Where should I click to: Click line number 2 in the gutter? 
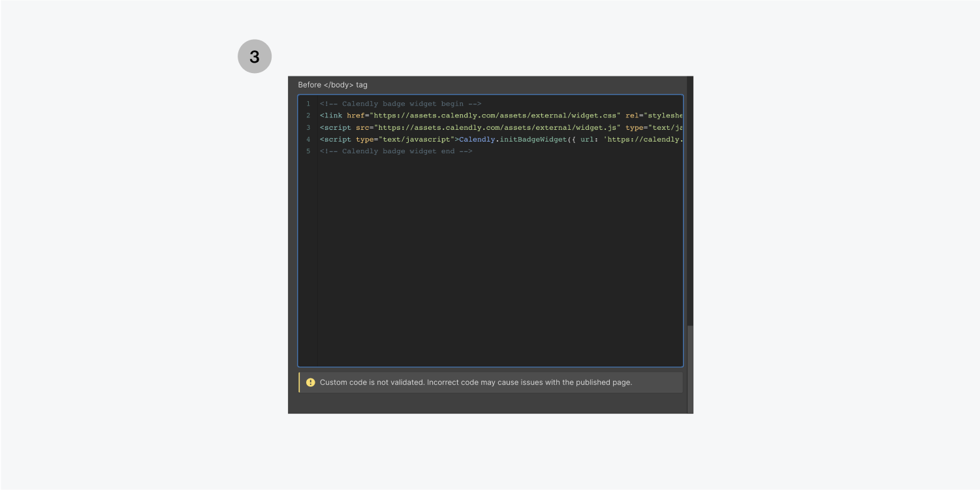(x=308, y=115)
